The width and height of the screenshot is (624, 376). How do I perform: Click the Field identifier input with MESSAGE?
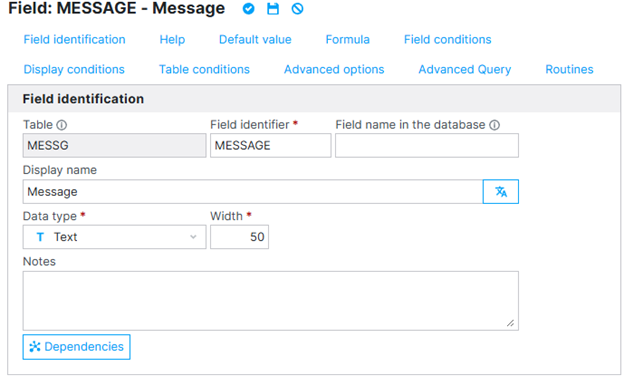[x=271, y=145]
